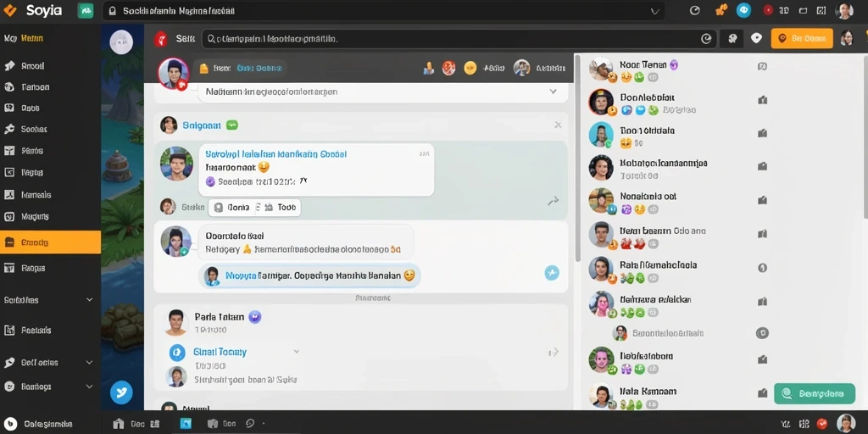
Task: Open the blue link text in chat header
Action: click(x=259, y=68)
